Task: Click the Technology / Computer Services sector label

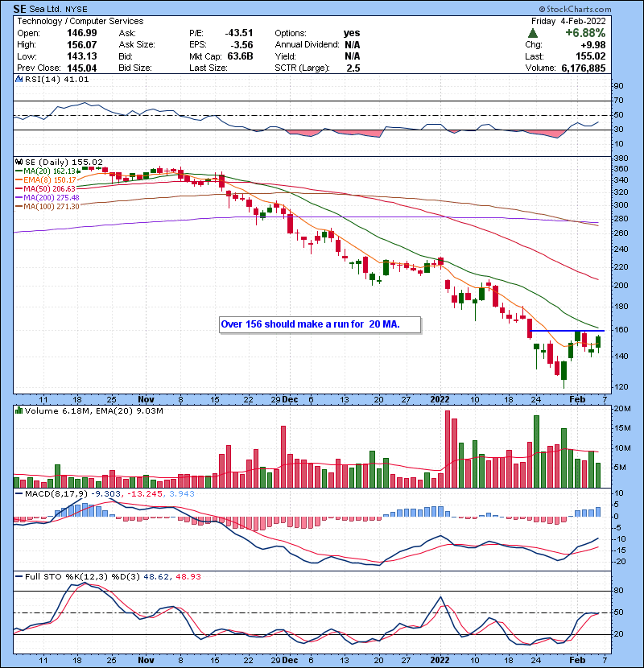Action: 80,21
